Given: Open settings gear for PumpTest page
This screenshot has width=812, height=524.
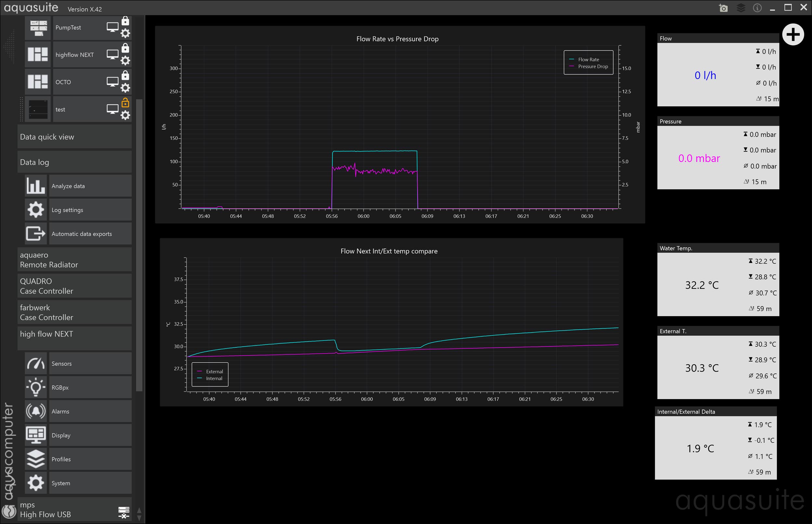Looking at the screenshot, I should [125, 34].
